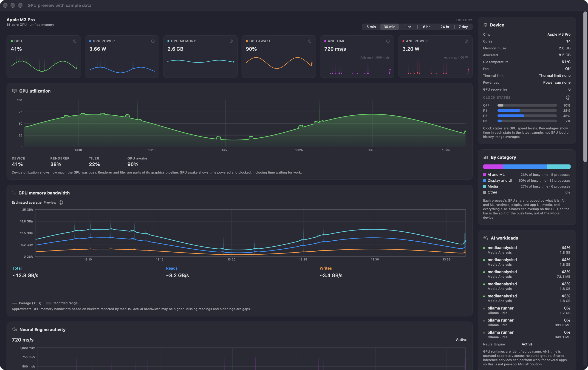Switch history to 1 hr
The image size is (588, 370).
(x=408, y=27)
